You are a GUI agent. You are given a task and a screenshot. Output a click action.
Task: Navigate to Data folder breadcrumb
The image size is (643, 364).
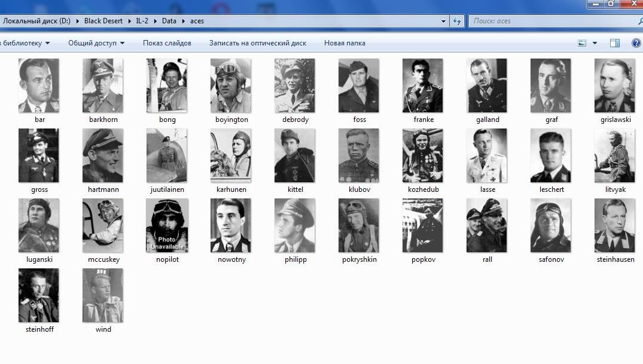169,21
